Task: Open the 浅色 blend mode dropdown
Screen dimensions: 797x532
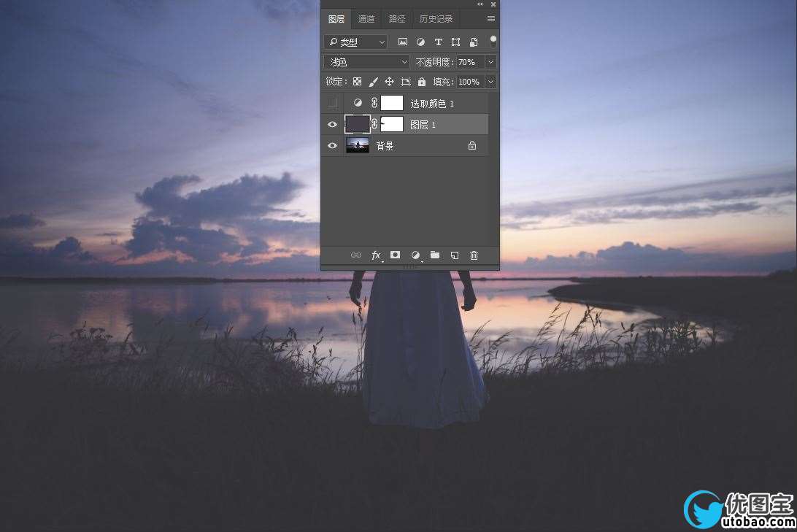Action: click(366, 62)
